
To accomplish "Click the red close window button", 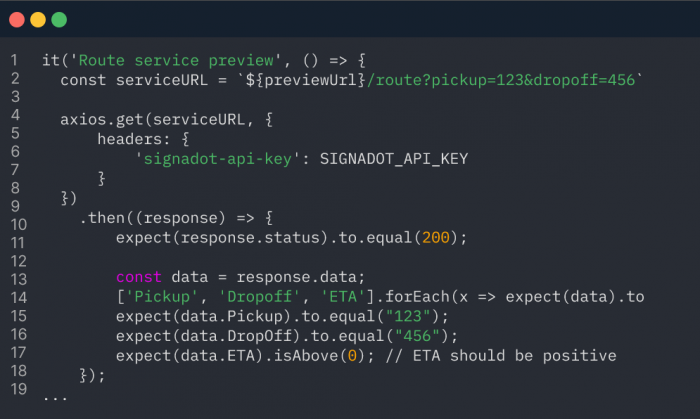I will [x=17, y=20].
